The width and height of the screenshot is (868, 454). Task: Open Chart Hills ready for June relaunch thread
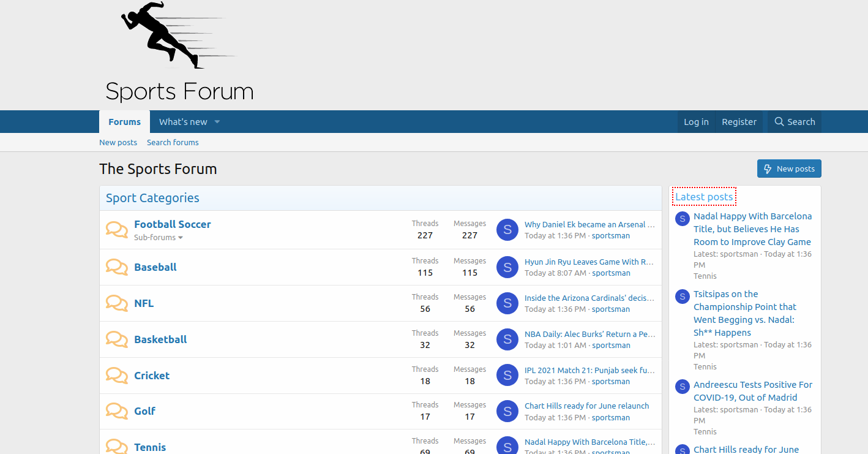(586, 406)
